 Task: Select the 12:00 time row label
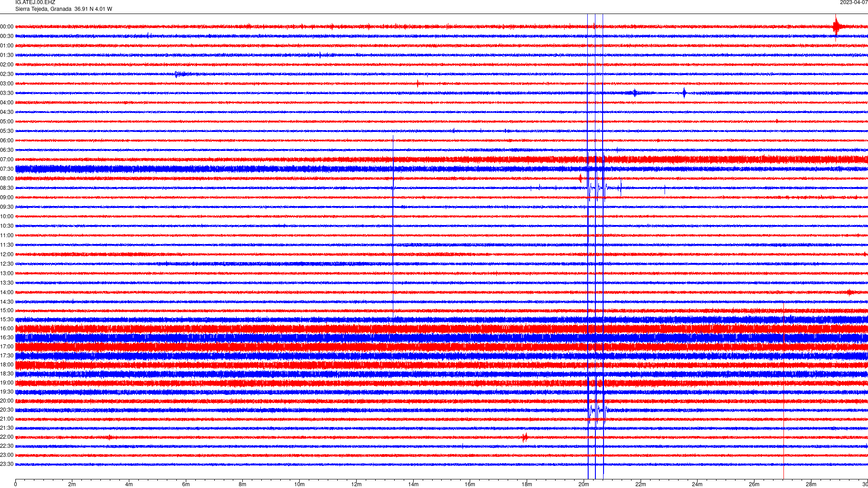(x=7, y=254)
